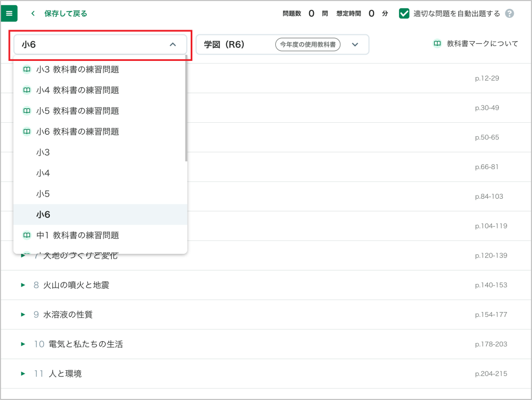
Task: Click page range p.66-81
Action: [487, 167]
